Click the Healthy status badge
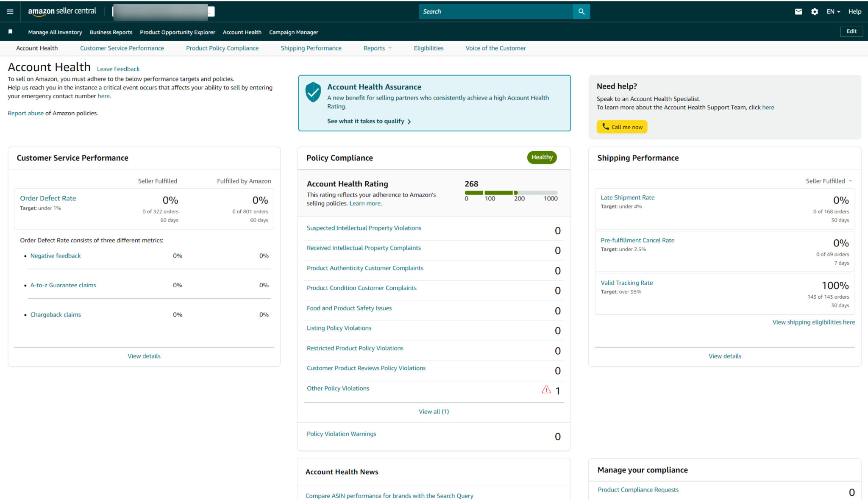Viewport: 868px width, 500px height. tap(542, 157)
